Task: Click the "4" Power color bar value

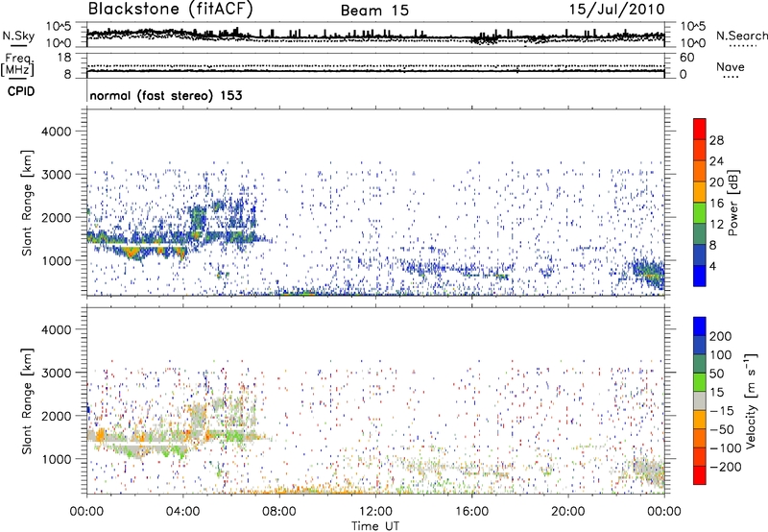Action: pos(712,267)
